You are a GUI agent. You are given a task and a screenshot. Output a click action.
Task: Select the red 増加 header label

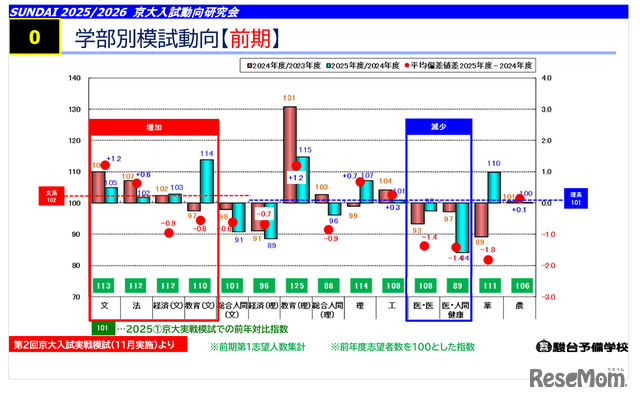coord(153,128)
